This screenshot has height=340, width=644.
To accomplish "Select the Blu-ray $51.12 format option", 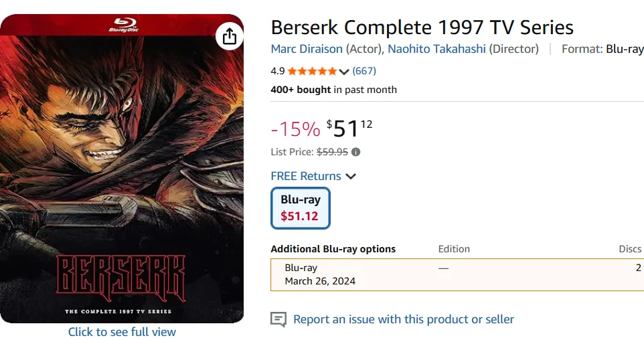I will (x=301, y=207).
